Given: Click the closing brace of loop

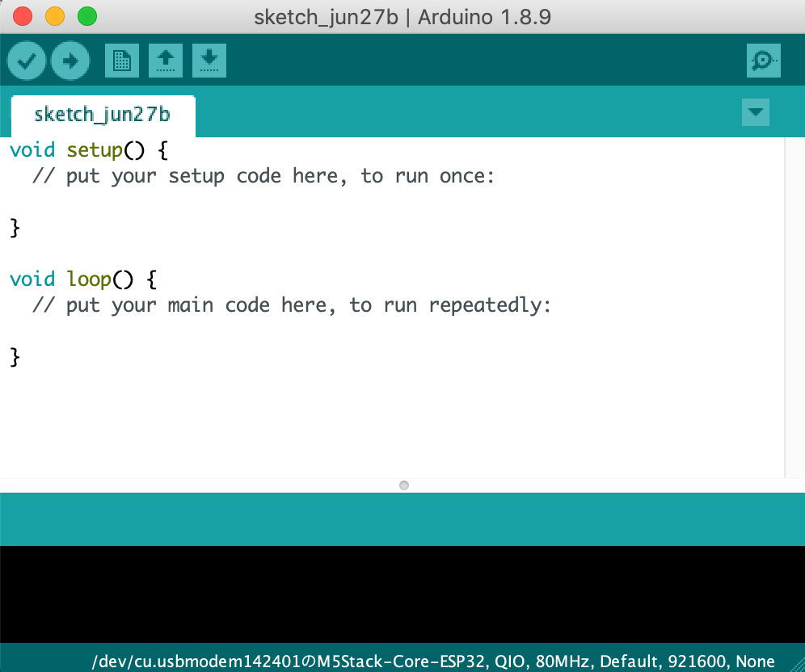Looking at the screenshot, I should tap(15, 357).
